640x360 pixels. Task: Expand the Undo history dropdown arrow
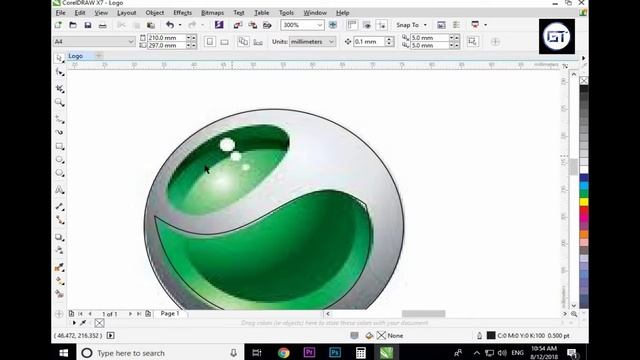pyautogui.click(x=180, y=25)
